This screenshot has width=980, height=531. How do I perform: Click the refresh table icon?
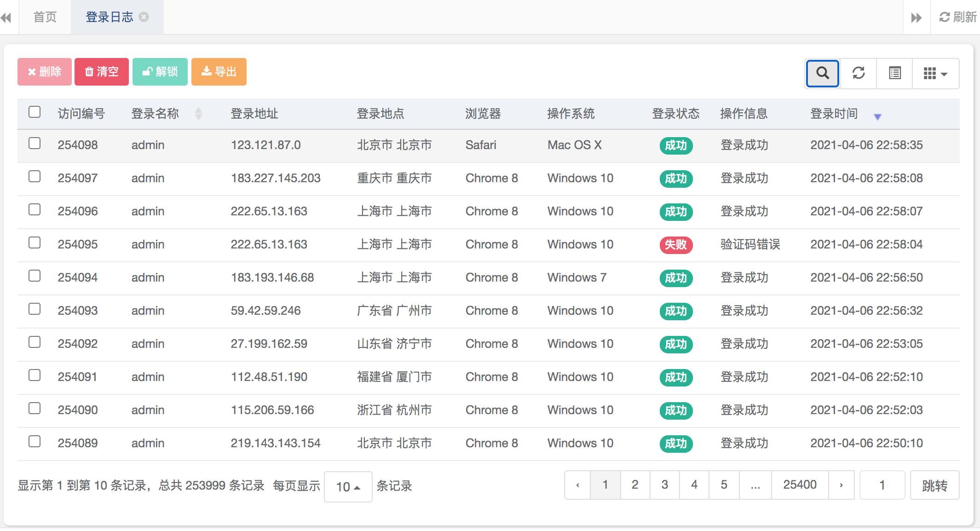pos(859,73)
